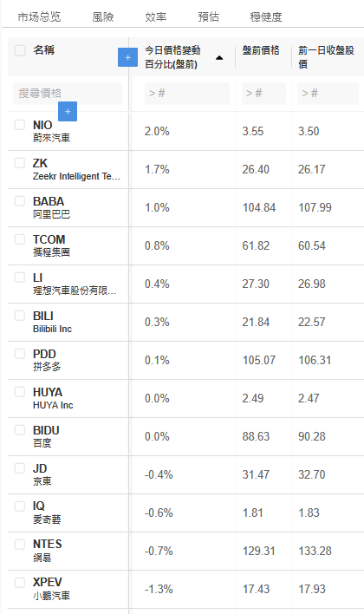Click the 搜尋價格 search field

tap(68, 93)
